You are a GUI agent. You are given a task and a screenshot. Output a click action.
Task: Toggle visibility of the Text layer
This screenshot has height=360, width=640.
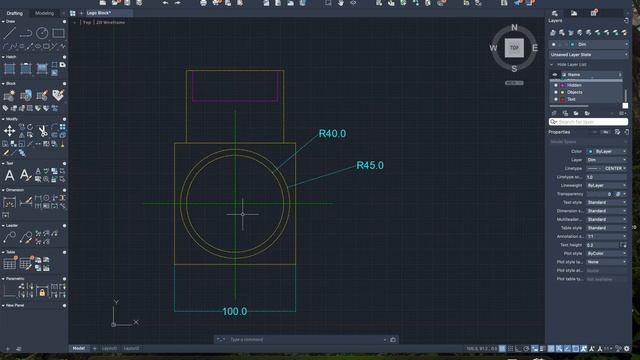(x=556, y=99)
